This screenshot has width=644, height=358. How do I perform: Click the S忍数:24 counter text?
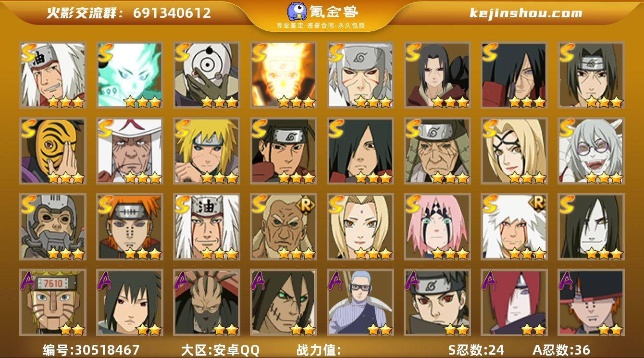[476, 350]
